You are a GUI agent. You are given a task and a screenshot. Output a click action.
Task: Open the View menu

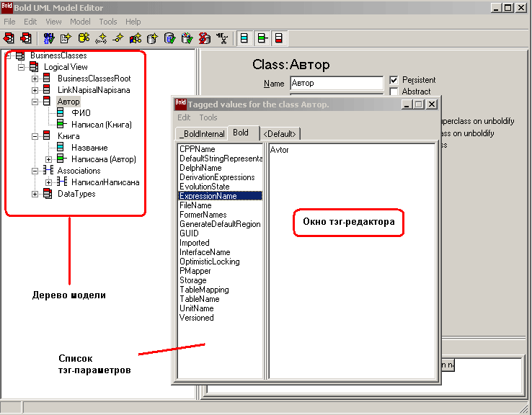[53, 22]
